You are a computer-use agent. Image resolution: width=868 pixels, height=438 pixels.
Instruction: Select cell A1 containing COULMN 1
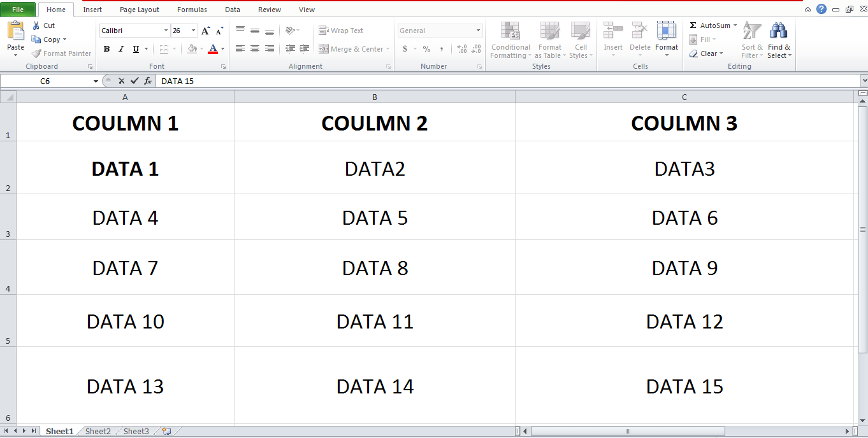(125, 123)
